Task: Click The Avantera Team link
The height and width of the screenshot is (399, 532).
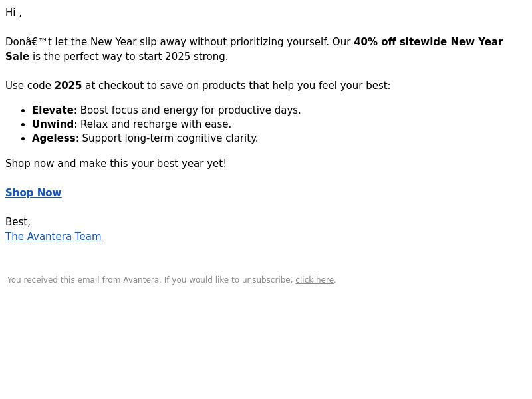Action: pyautogui.click(x=53, y=236)
